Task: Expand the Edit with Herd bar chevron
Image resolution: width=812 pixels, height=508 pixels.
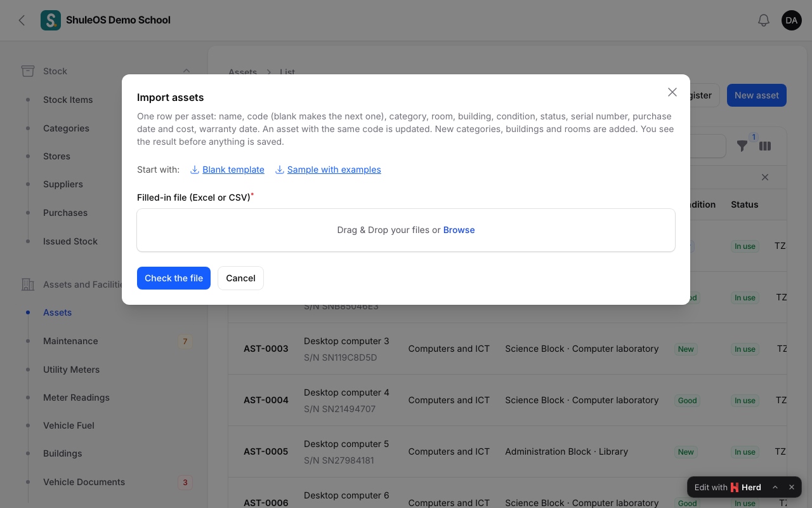Action: [775, 487]
